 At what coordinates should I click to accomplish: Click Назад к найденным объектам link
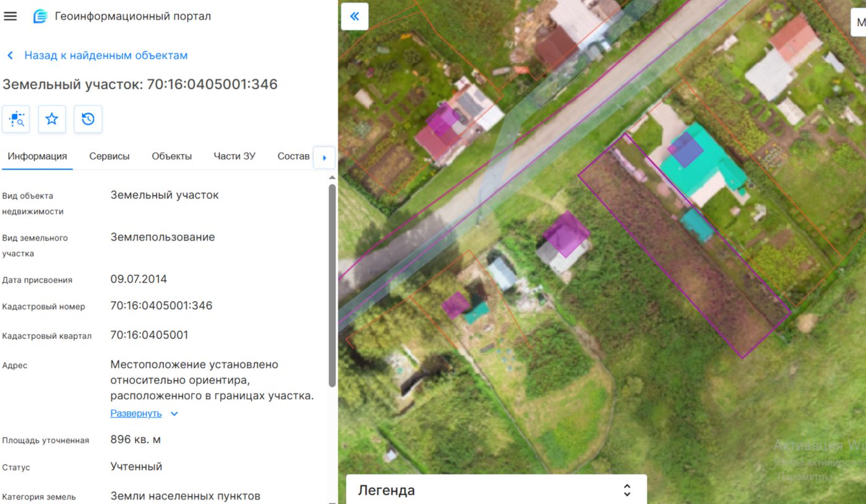coord(106,55)
